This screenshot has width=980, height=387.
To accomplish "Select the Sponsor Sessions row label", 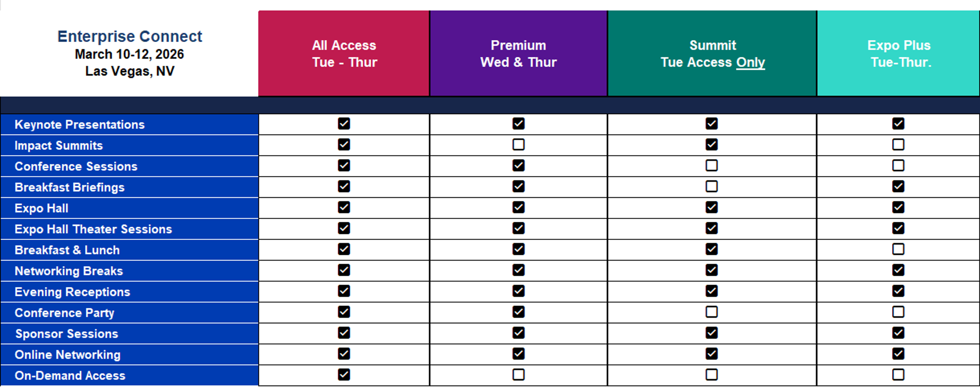I will tap(66, 334).
